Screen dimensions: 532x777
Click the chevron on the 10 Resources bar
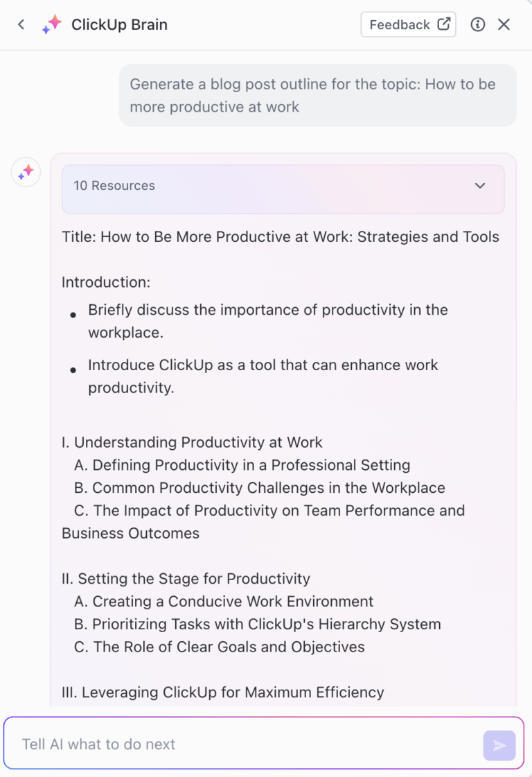click(479, 186)
